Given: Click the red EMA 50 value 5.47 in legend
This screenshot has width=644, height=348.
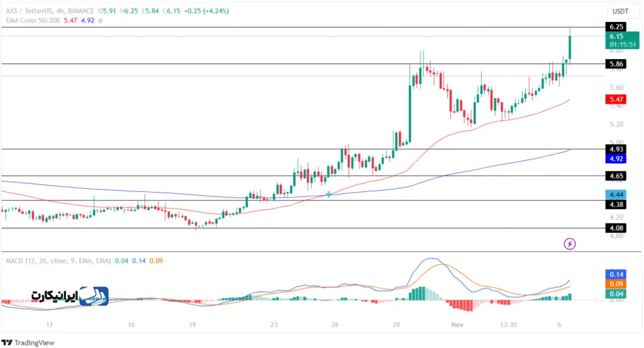Looking at the screenshot, I should coord(70,20).
